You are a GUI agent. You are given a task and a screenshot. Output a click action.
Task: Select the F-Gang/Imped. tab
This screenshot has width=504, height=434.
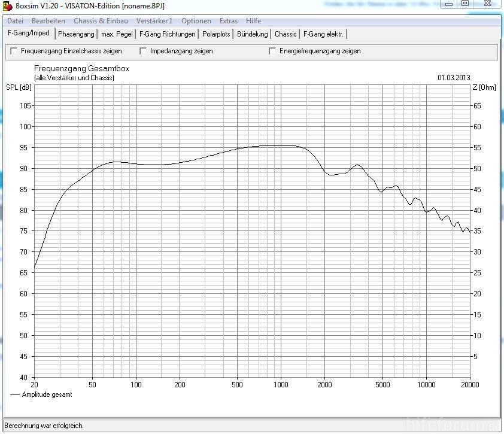pos(29,34)
